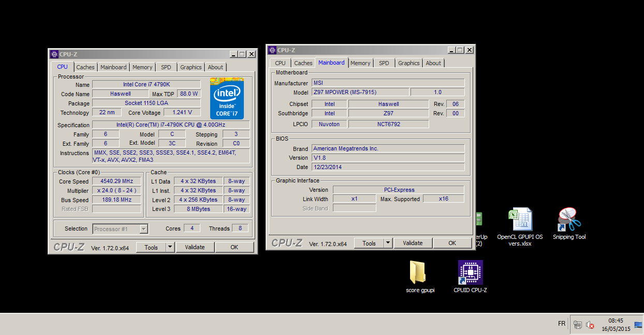The height and width of the screenshot is (335, 644).
Task: Switch to Caches tab in the CPU-tab window
Action: point(85,67)
